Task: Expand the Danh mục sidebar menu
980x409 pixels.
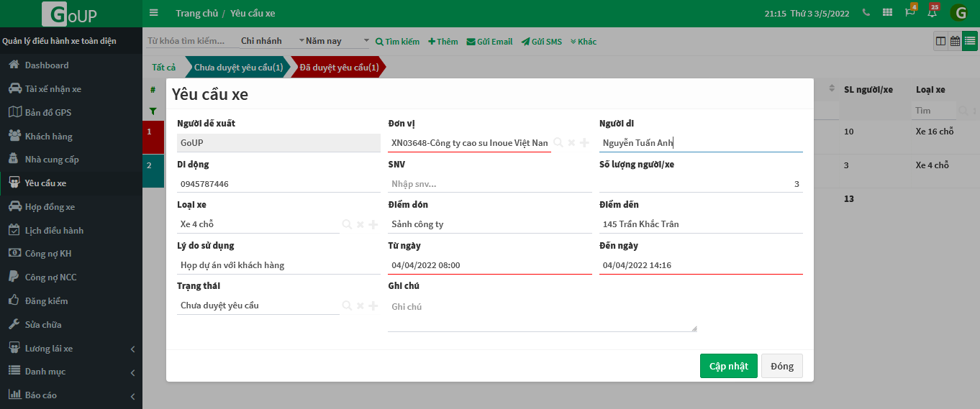Action: pos(132,372)
